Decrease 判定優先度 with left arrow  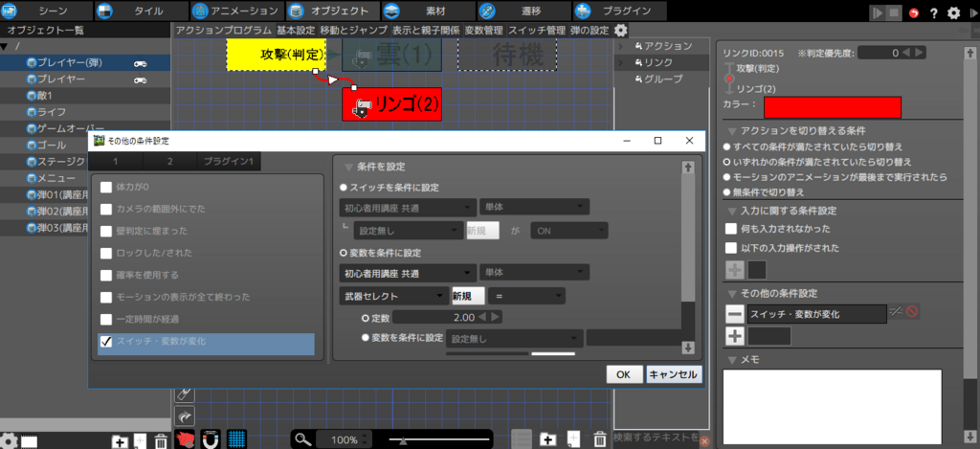pos(905,54)
